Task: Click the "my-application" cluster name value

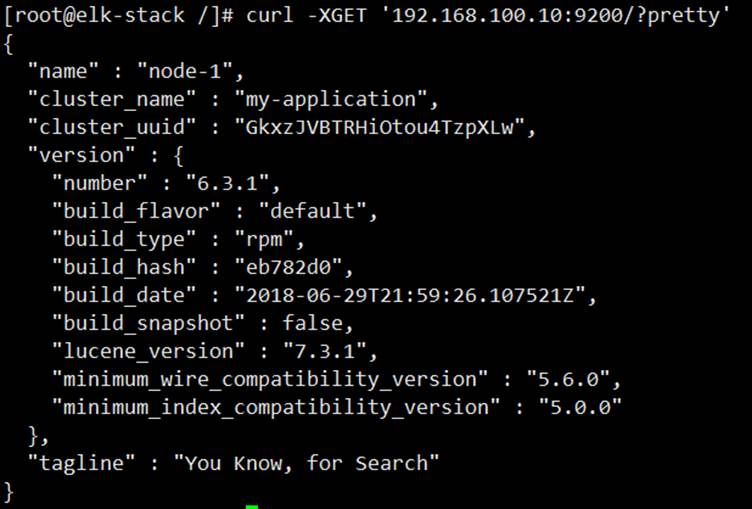Action: tap(330, 100)
